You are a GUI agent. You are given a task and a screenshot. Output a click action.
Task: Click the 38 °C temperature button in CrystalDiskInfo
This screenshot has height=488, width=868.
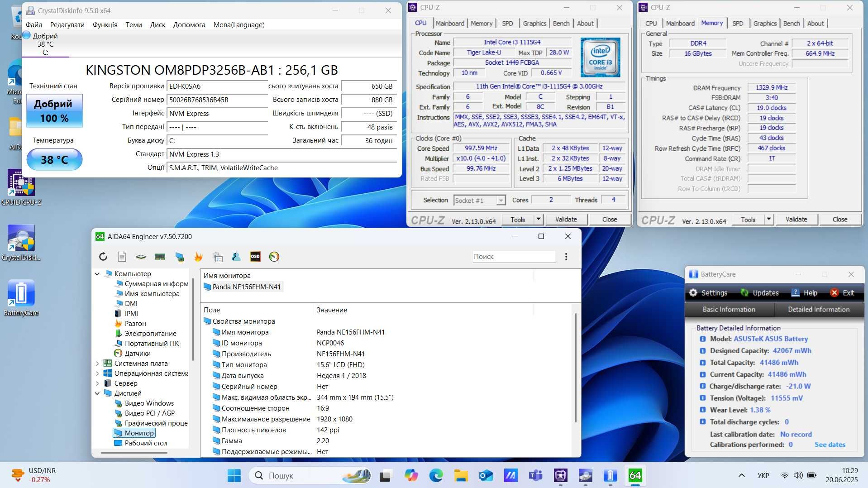click(x=54, y=159)
